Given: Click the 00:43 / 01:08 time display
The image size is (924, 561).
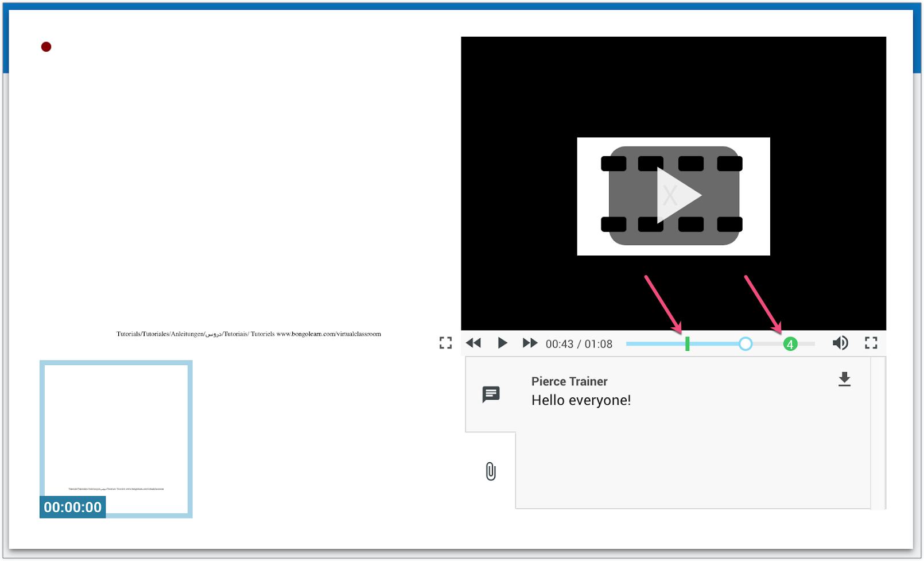Looking at the screenshot, I should 579,344.
